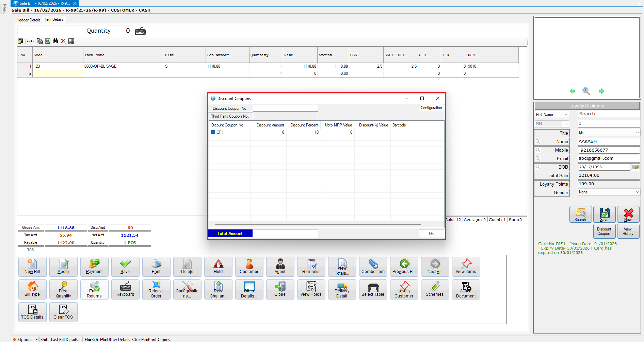Screen dimensions: 644x342
Task: Switch to the Header Details tab
Action: (29, 20)
